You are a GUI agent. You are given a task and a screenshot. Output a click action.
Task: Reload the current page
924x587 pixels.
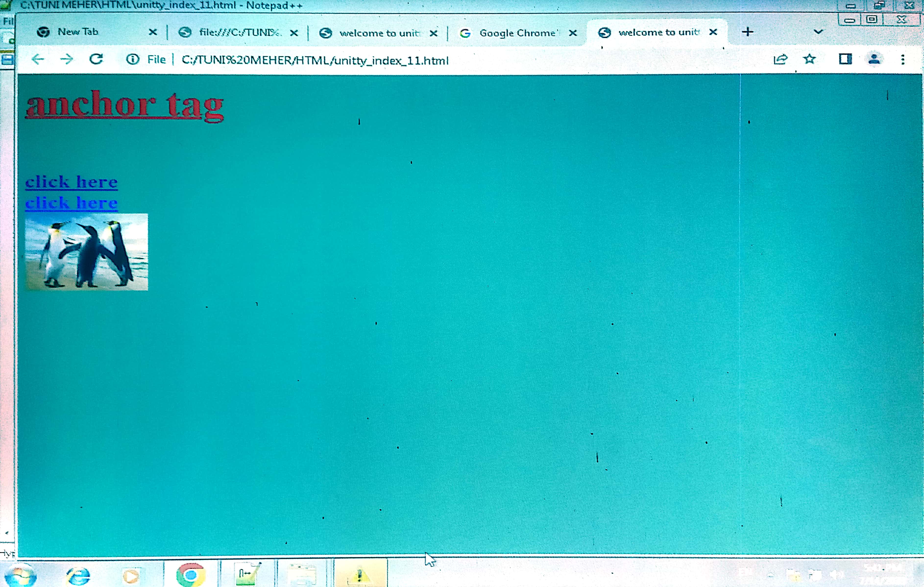point(96,59)
